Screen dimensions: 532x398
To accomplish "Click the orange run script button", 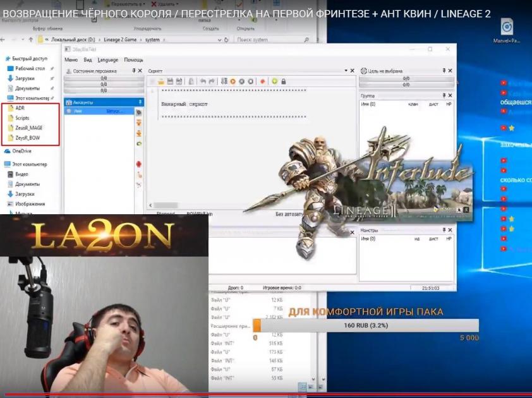I will [233, 81].
